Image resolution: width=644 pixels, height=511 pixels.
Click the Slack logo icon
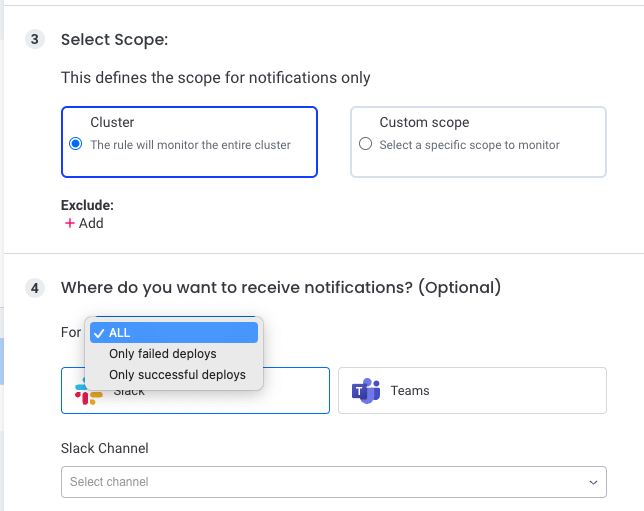[88, 391]
